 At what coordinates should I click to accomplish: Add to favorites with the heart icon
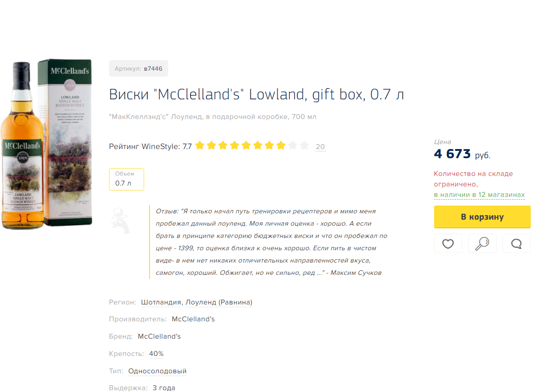click(x=448, y=243)
